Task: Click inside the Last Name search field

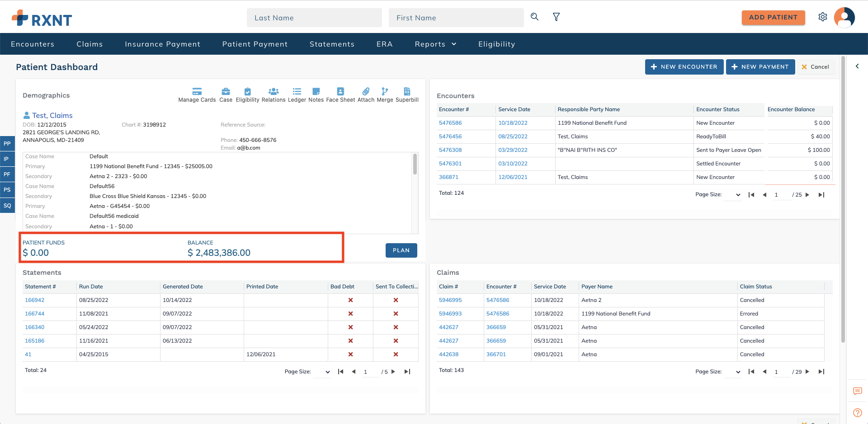Action: (x=314, y=18)
